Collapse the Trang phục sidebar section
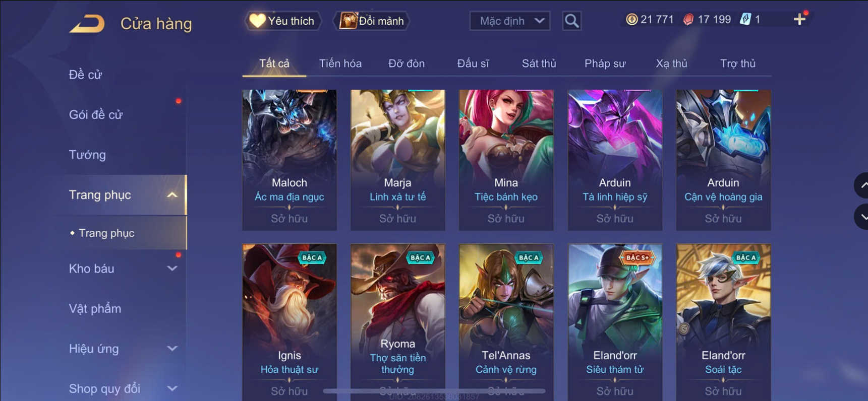This screenshot has width=868, height=401. (x=172, y=195)
